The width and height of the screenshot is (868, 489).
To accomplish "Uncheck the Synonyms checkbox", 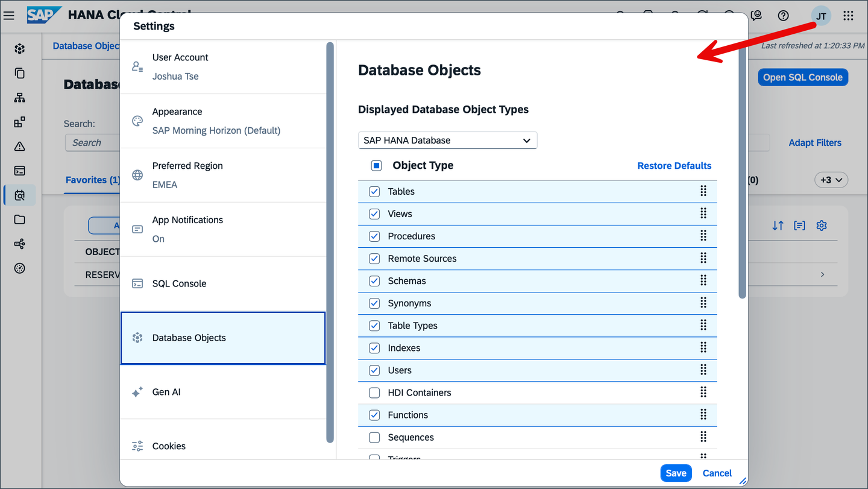I will 374,303.
